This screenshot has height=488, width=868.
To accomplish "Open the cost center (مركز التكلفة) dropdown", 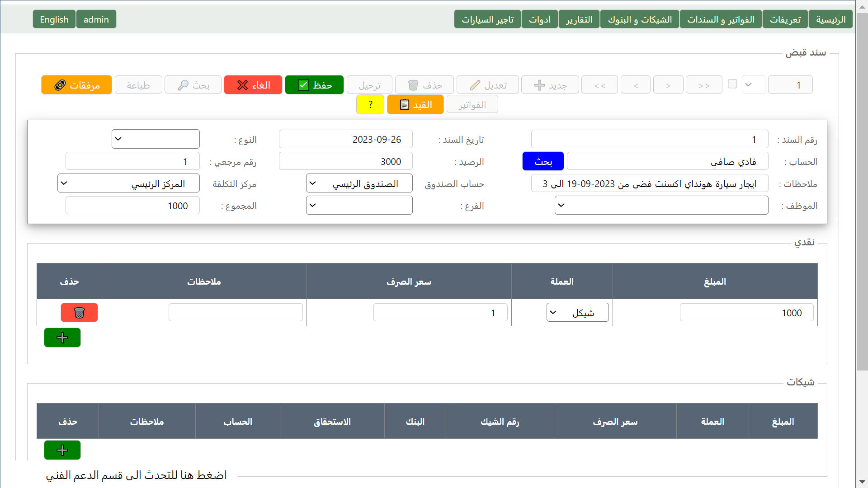I will coord(128,183).
